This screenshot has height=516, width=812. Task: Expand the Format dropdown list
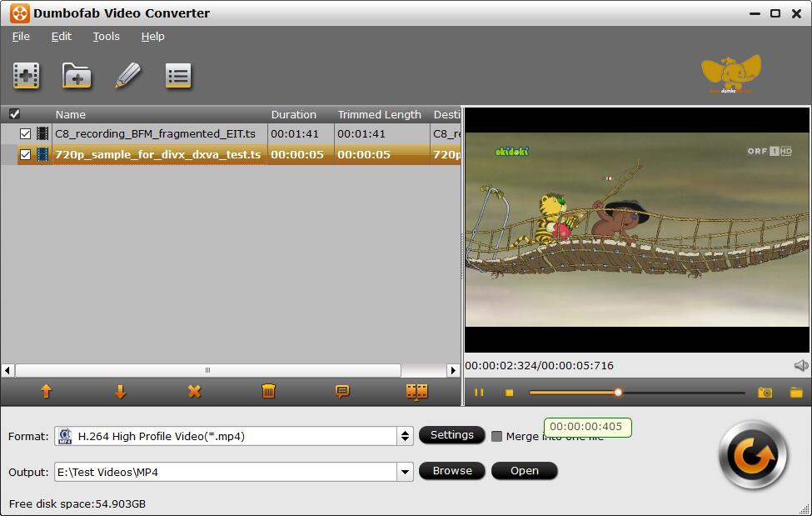coord(405,436)
